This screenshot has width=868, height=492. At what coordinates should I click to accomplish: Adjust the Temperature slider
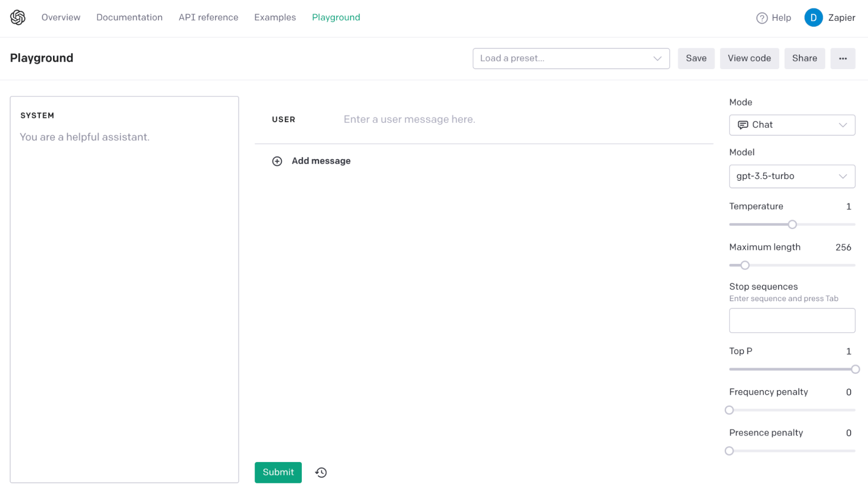792,224
